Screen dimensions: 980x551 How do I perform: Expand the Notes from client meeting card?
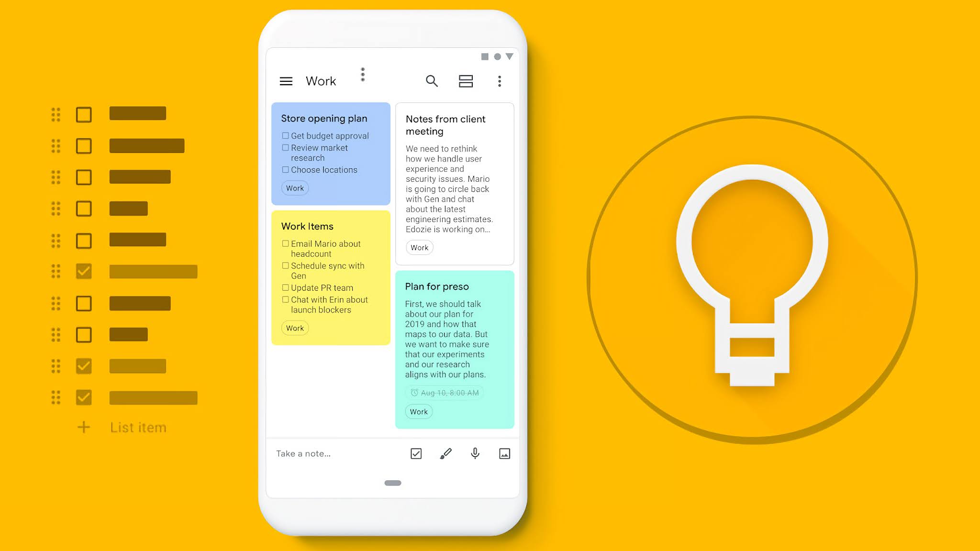coord(454,182)
